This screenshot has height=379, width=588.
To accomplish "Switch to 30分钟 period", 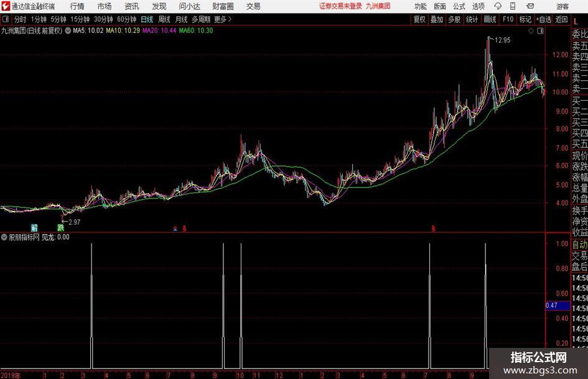I will point(103,19).
